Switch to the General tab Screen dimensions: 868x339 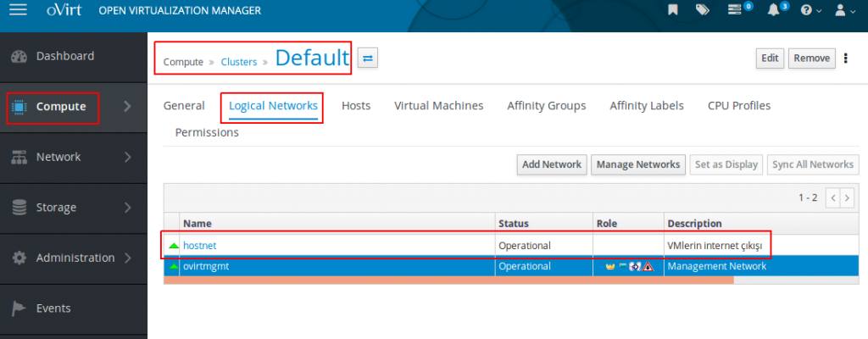point(184,105)
